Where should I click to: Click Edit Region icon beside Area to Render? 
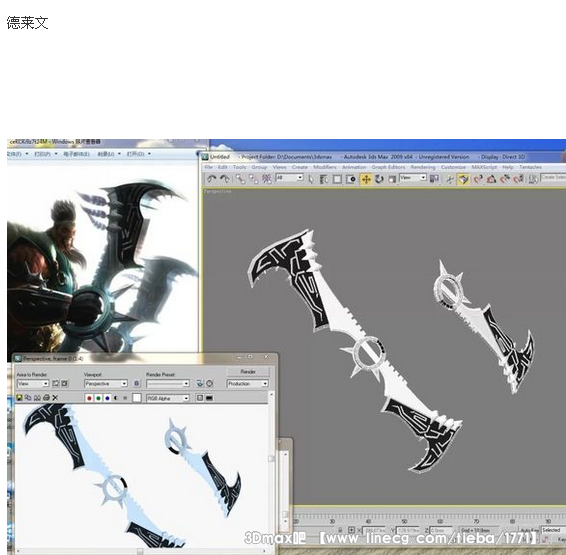pyautogui.click(x=56, y=383)
